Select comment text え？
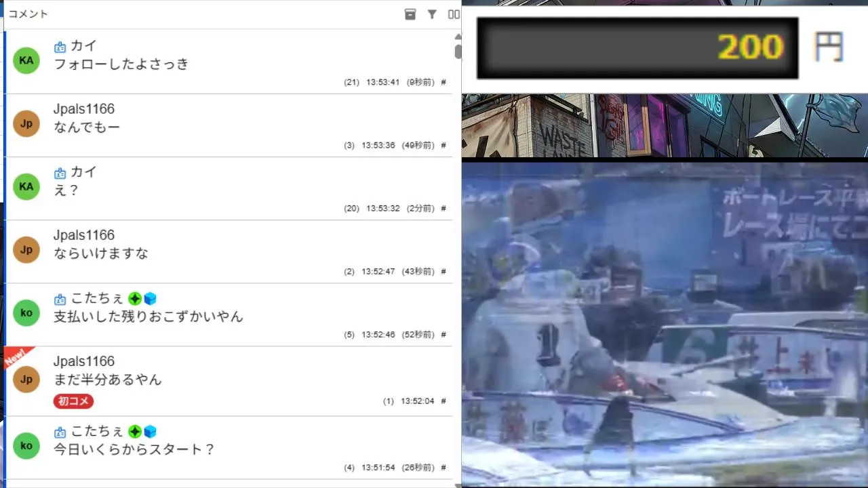Viewport: 868px width, 488px height. coord(66,190)
